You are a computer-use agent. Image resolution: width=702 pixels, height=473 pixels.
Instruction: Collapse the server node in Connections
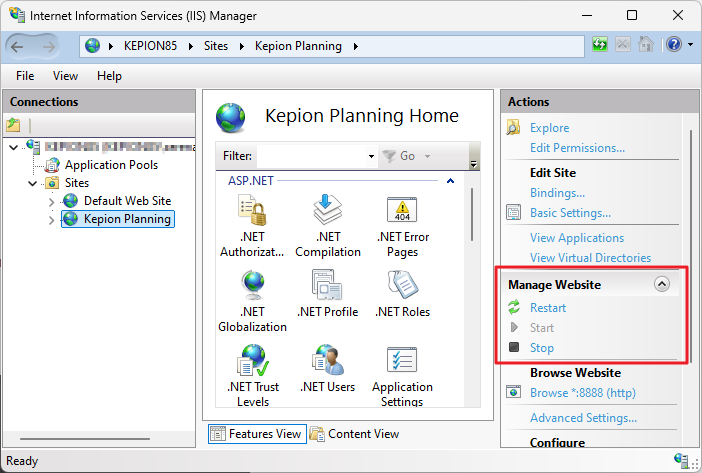pyautogui.click(x=13, y=147)
